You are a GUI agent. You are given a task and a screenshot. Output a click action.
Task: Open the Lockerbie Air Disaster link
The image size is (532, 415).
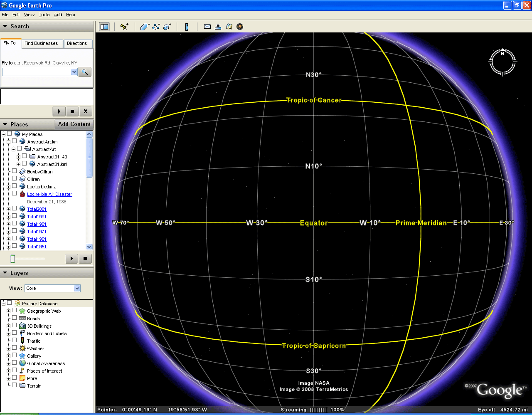(49, 194)
